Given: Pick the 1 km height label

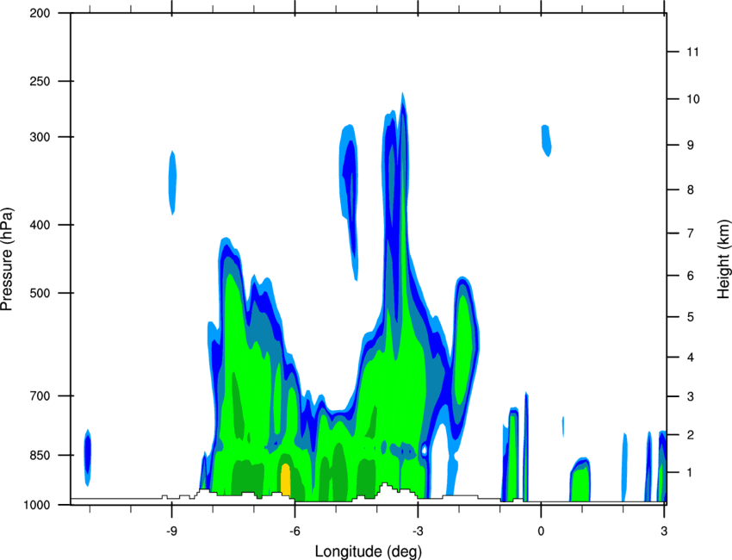Looking at the screenshot, I should [690, 473].
